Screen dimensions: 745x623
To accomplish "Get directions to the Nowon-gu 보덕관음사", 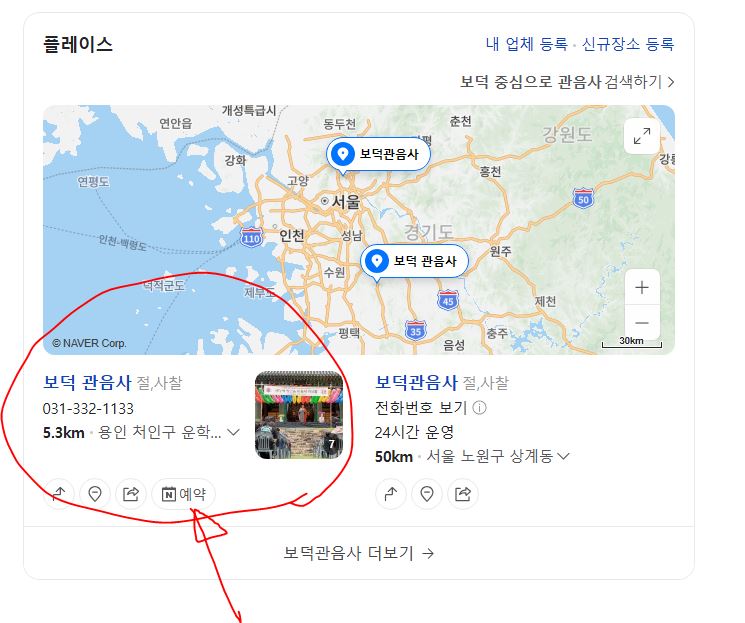I will 391,494.
